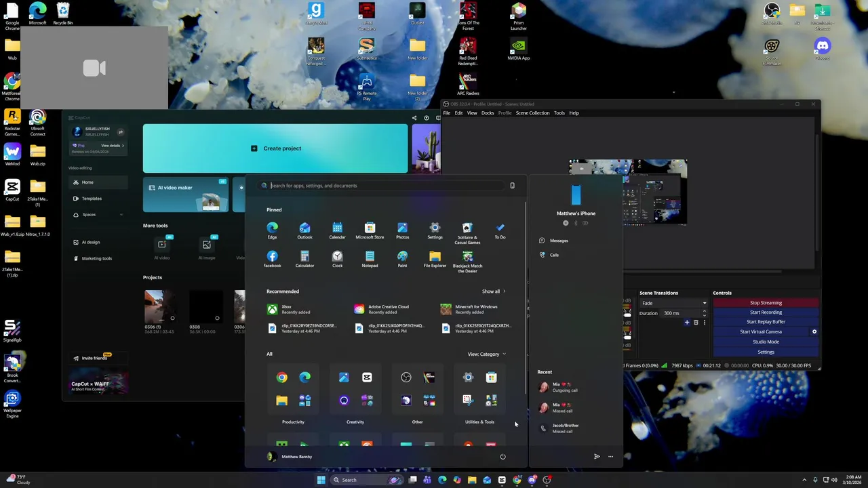Viewport: 868px width, 488px height.
Task: Launch Notepad from pinned apps
Action: (x=370, y=259)
